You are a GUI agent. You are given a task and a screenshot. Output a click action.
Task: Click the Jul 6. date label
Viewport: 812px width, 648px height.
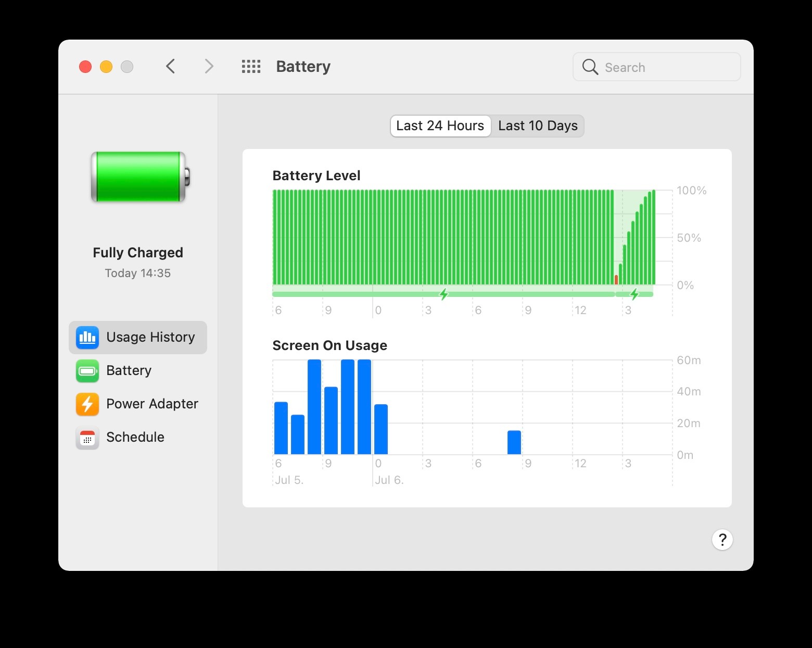tap(389, 480)
